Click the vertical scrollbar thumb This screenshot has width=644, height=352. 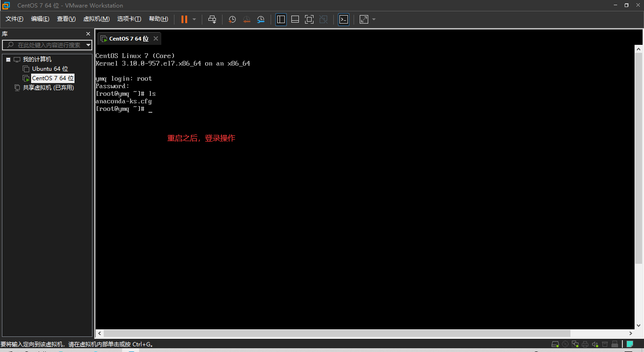[639, 158]
